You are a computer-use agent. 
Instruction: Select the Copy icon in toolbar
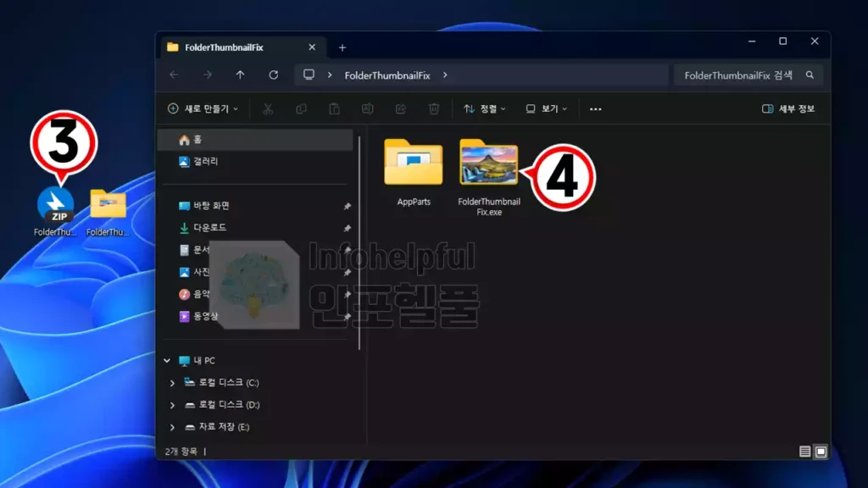point(301,109)
